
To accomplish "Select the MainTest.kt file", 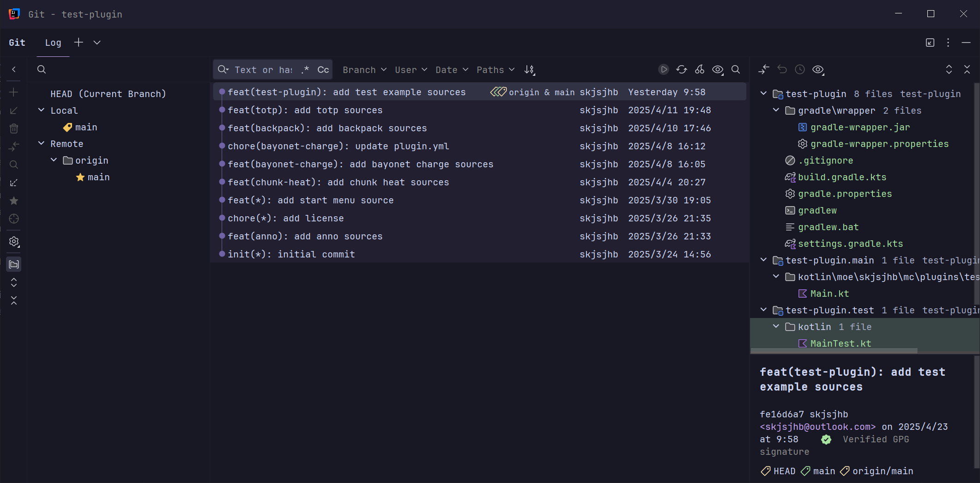I will pyautogui.click(x=840, y=343).
